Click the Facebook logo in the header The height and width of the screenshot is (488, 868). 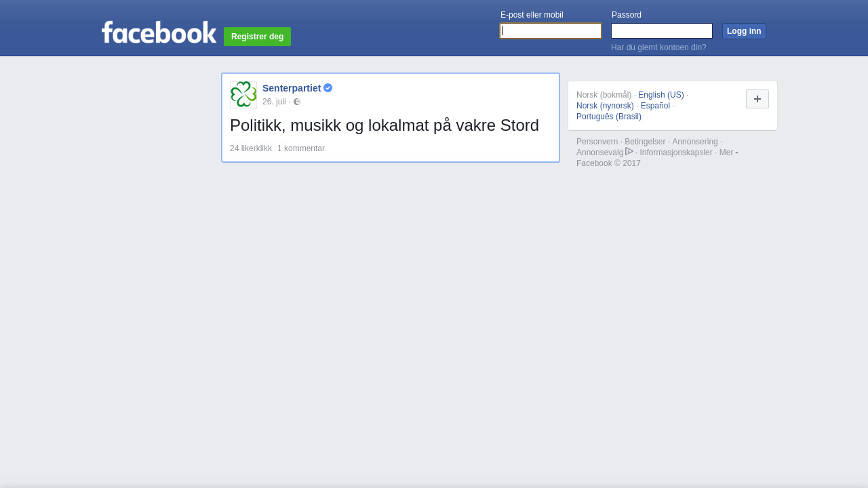pos(159,33)
